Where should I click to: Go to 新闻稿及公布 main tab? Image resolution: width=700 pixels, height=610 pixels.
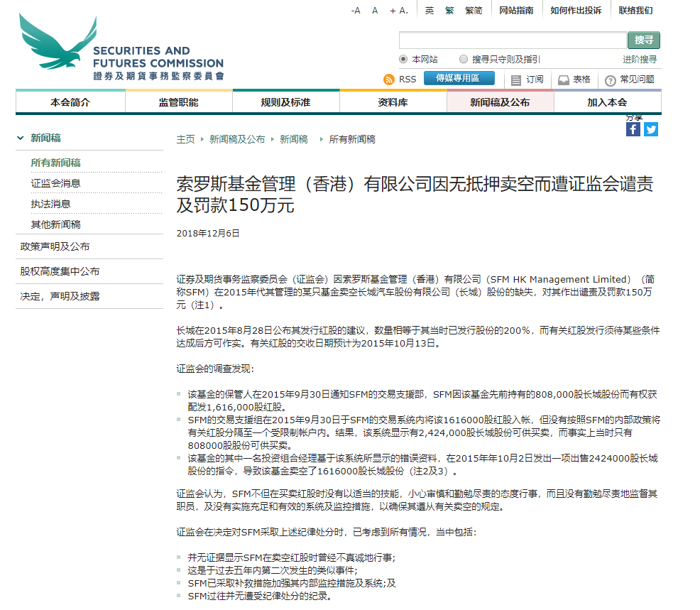pyautogui.click(x=500, y=102)
